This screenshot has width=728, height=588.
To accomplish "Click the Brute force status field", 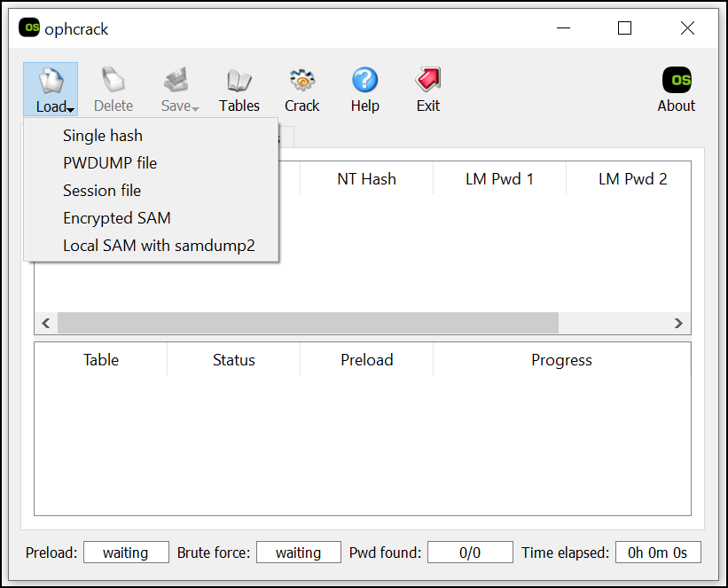I will 299,553.
